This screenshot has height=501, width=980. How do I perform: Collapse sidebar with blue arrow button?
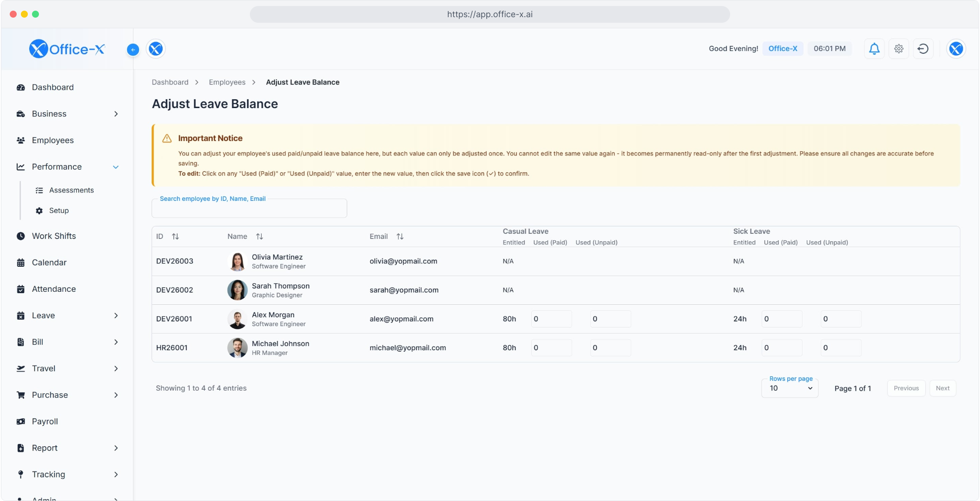pos(133,50)
